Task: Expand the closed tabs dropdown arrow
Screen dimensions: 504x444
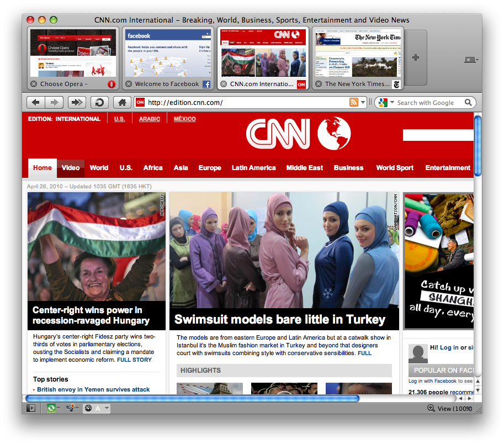Action: pyautogui.click(x=477, y=60)
